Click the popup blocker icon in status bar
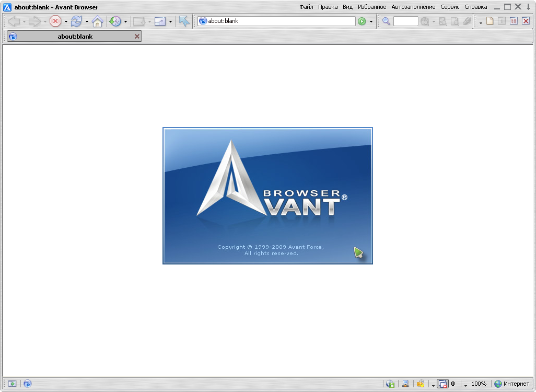The height and width of the screenshot is (392, 536). coord(442,384)
